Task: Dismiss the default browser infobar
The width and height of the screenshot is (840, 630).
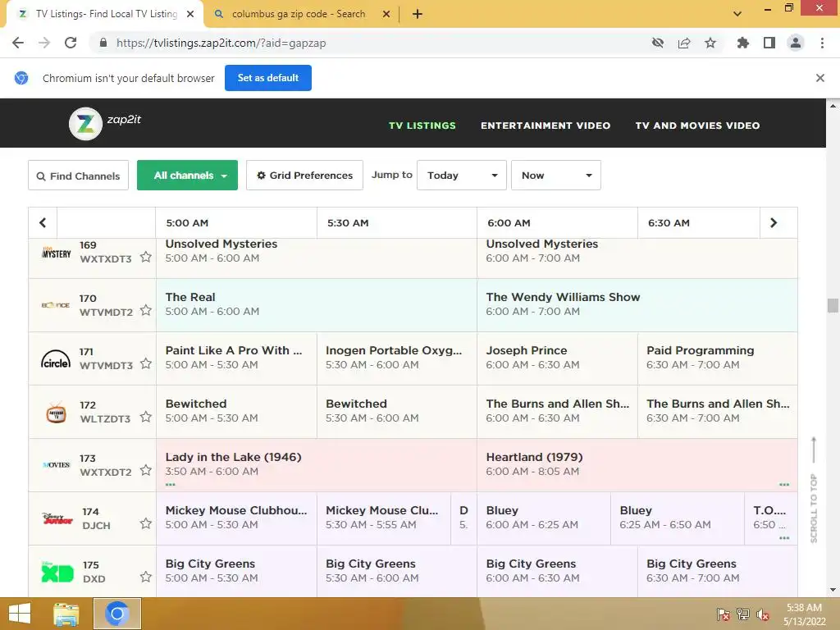Action: click(x=819, y=78)
